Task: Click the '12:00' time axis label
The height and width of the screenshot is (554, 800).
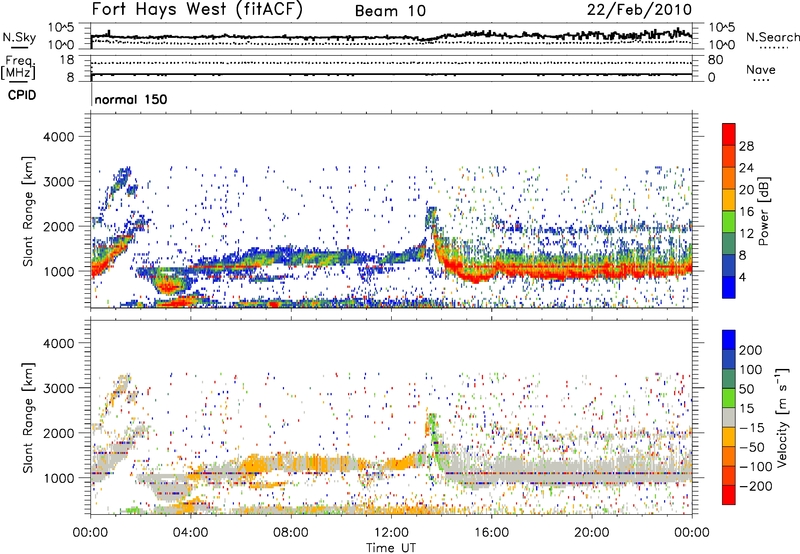Action: pos(391,533)
